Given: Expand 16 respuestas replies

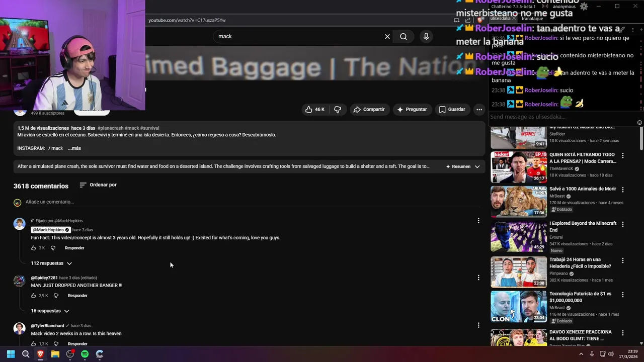Looking at the screenshot, I should pos(50,311).
